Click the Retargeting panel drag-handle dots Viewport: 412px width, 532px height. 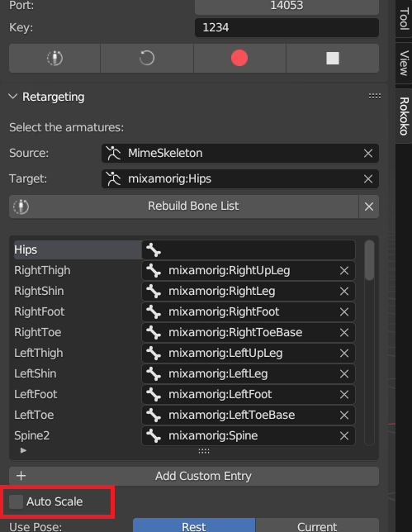[x=374, y=97]
